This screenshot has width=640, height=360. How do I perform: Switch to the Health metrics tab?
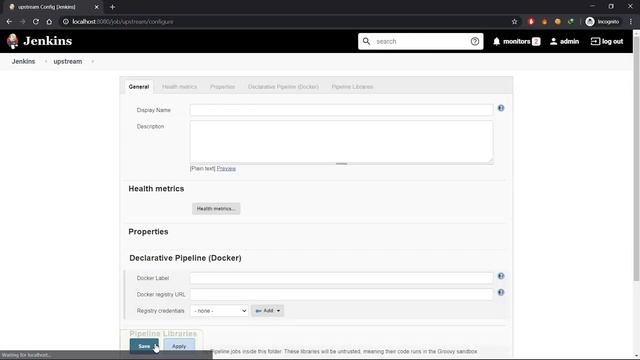click(180, 87)
